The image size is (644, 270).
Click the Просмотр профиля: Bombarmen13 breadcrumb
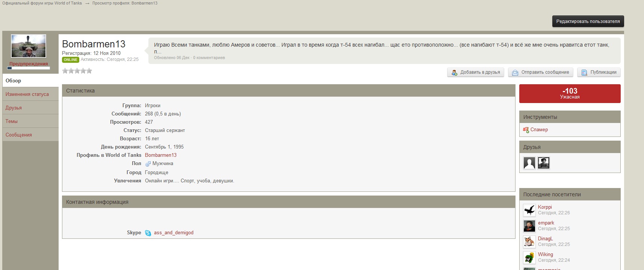pos(125,3)
